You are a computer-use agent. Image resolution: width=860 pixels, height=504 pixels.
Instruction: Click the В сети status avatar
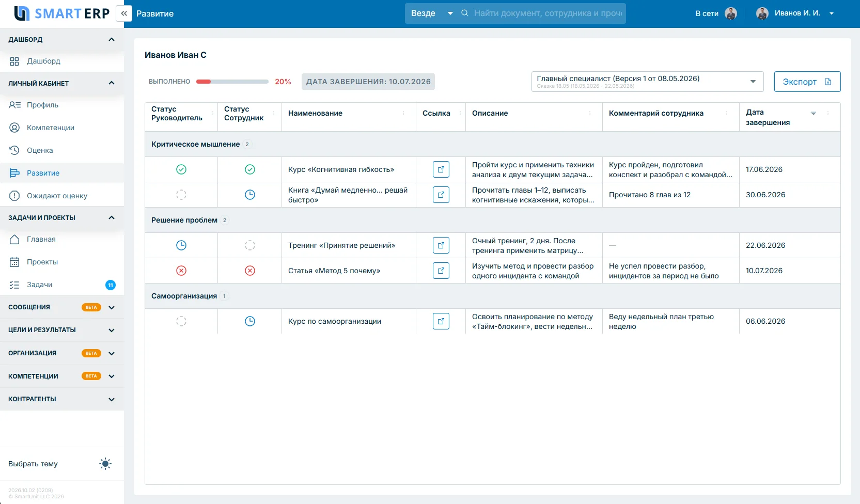[731, 13]
